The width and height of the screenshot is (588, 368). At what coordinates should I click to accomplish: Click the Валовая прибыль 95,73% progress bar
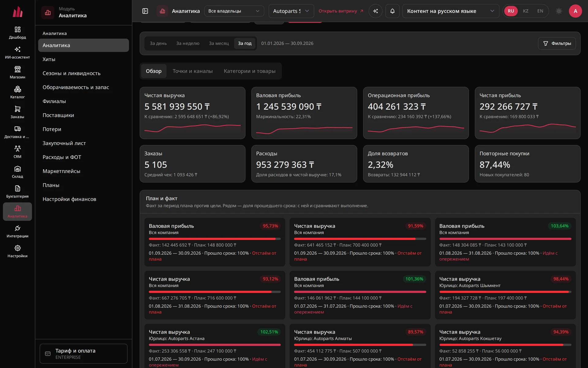click(215, 239)
